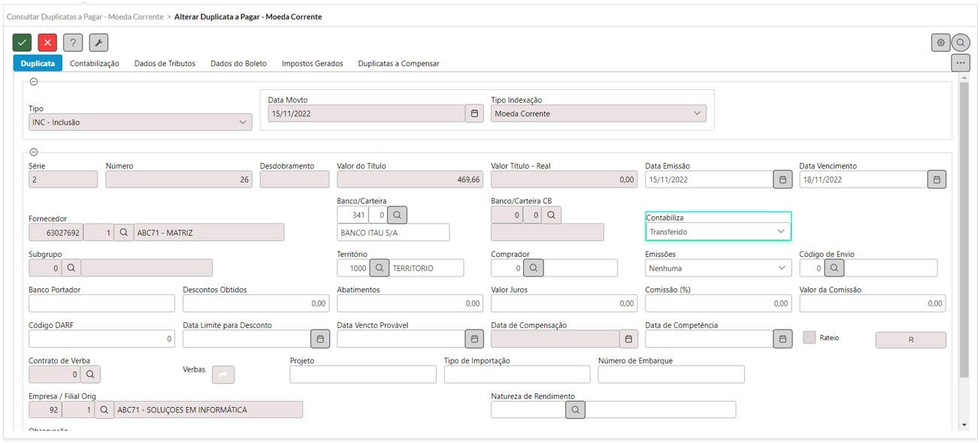Click the scrollbar down arrow
980x443 pixels.
point(964,425)
